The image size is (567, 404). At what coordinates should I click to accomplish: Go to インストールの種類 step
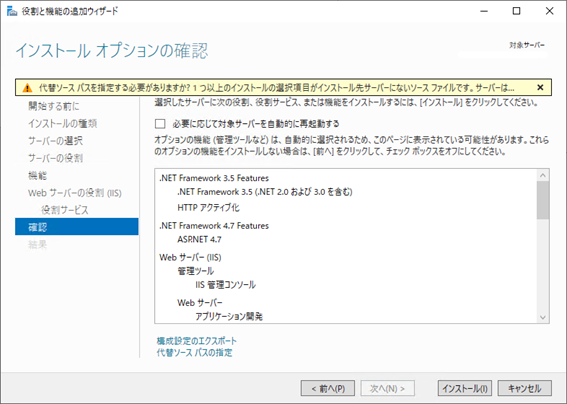[63, 124]
